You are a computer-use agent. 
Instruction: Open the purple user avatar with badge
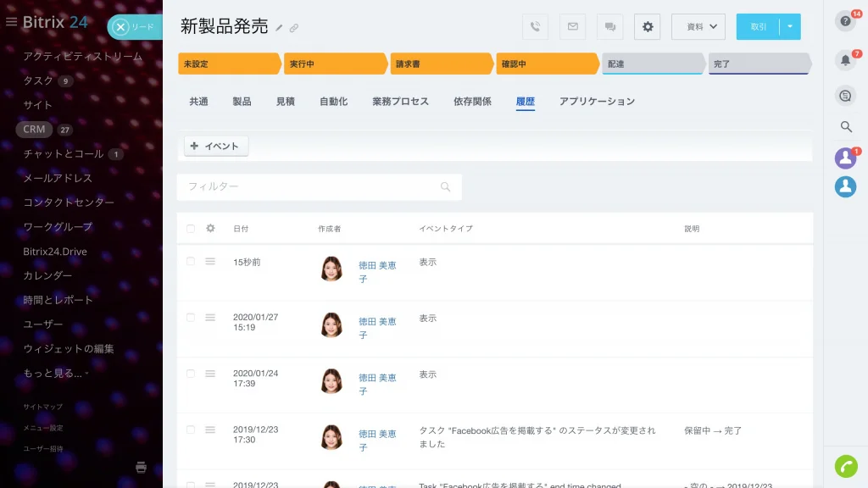point(845,158)
